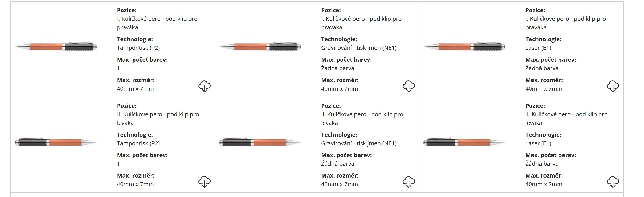Click 'Gravírování - tisk jmen (NE1)' in levák card
644x197 pixels.
click(359, 143)
